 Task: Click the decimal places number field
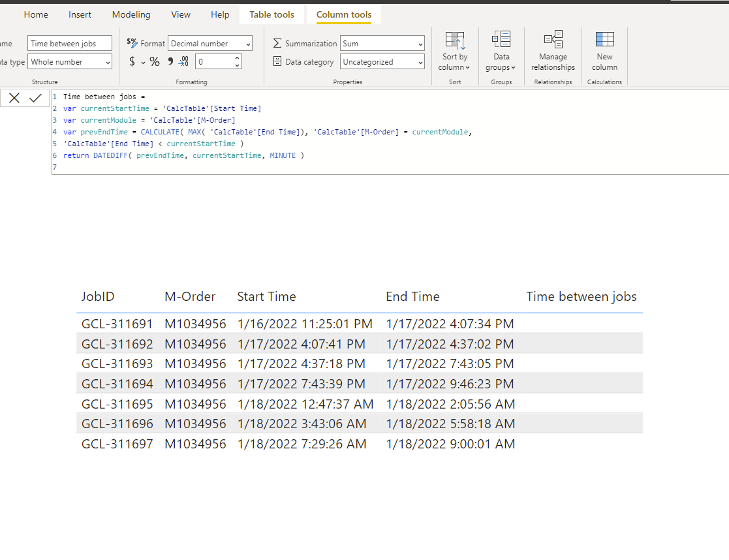point(214,61)
